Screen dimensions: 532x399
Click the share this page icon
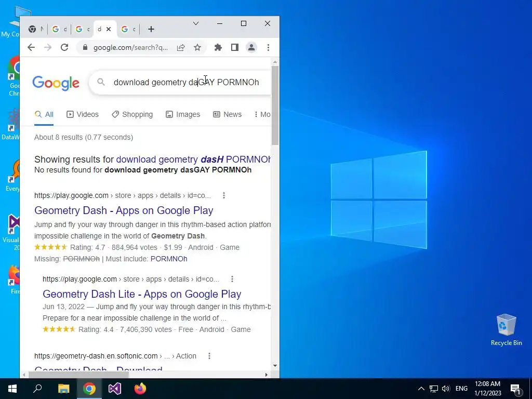(x=181, y=47)
